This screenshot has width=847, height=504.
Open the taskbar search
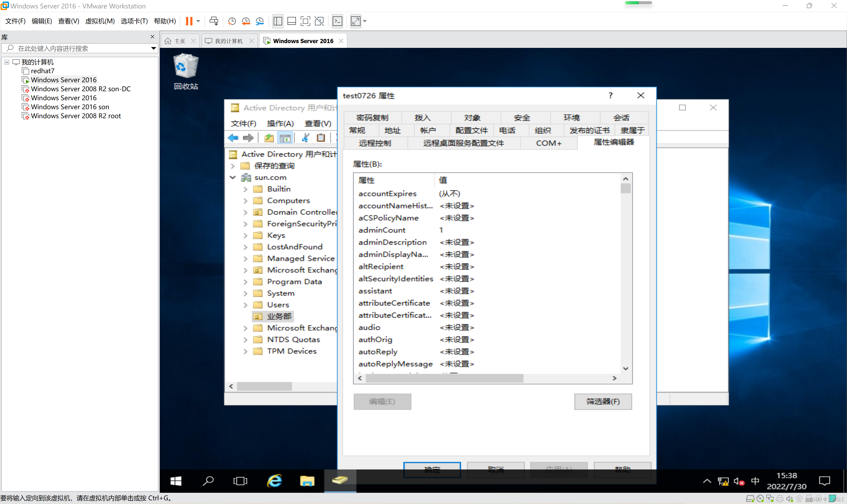coord(208,480)
